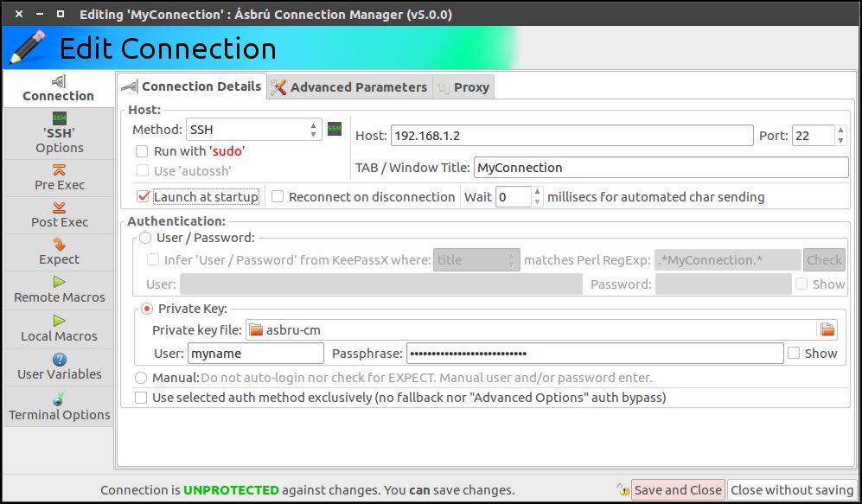Open the Local Macros section

pyautogui.click(x=59, y=329)
